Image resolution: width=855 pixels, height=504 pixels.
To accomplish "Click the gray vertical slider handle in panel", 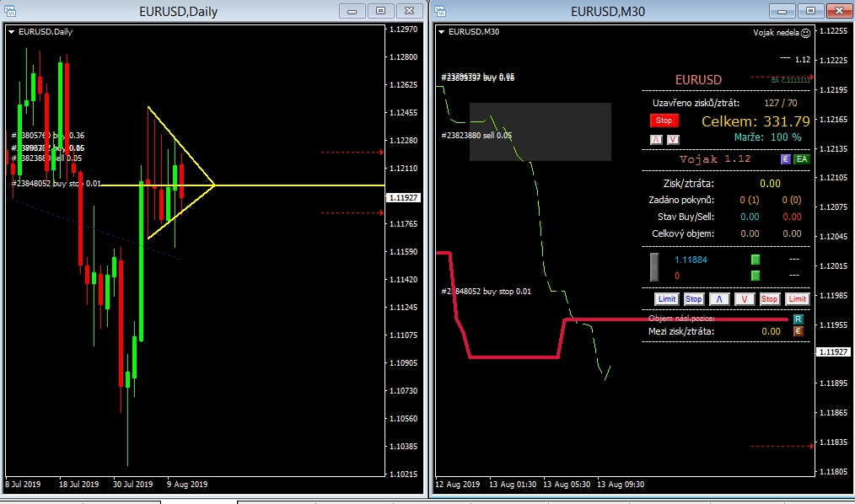I will coord(654,267).
